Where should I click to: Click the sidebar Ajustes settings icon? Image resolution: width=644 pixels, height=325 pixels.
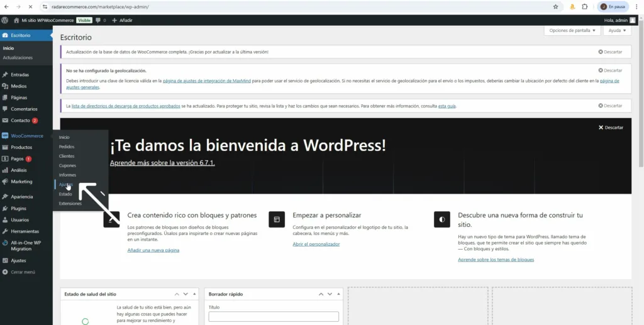point(5,261)
